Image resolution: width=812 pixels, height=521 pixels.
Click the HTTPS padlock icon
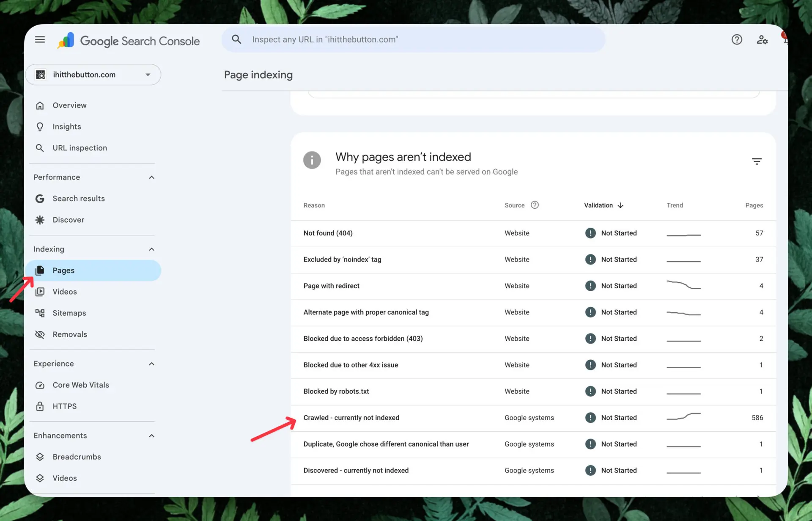pos(40,406)
